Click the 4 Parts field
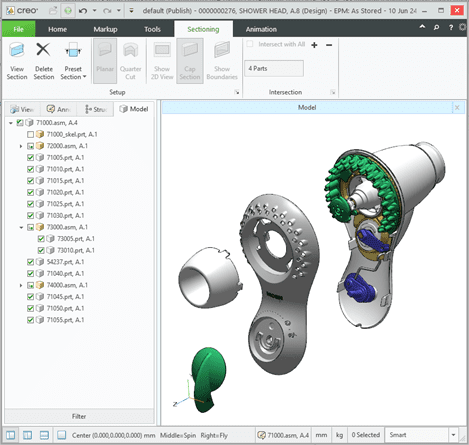Screen dimensions: 469x445 coord(274,68)
